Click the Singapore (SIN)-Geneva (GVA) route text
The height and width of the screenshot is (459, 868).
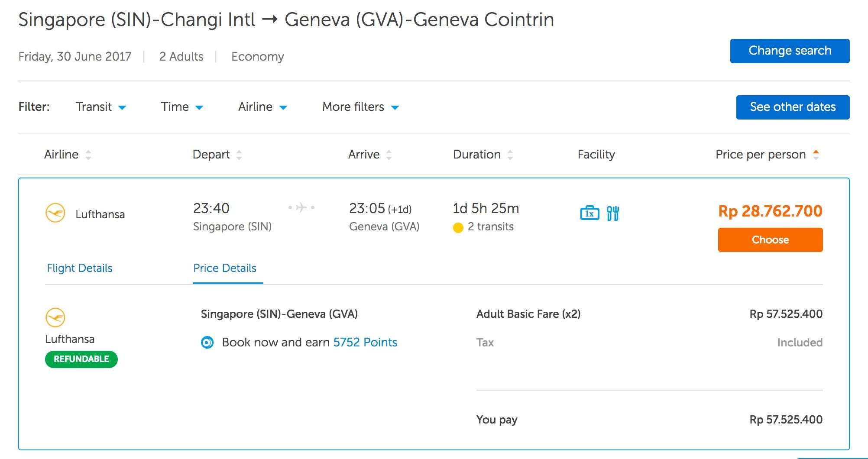[279, 314]
